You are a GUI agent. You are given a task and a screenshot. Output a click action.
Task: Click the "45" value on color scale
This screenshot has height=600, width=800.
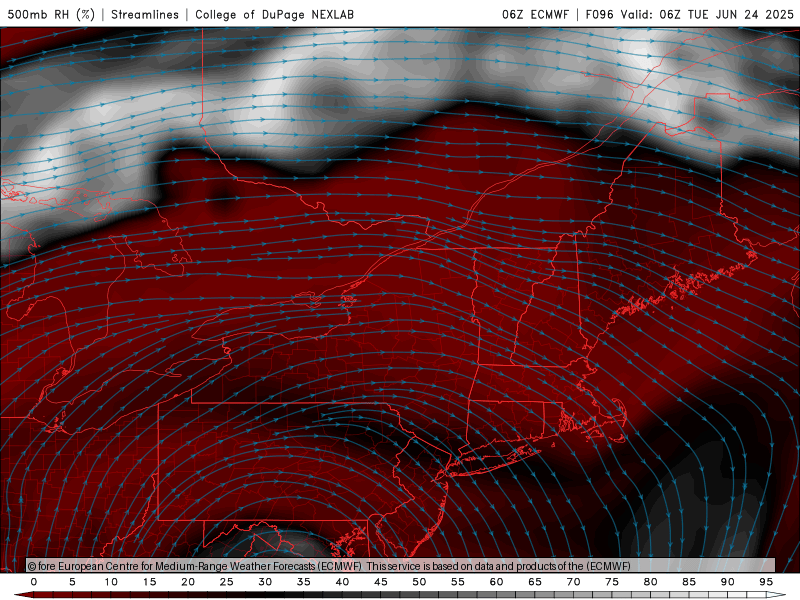coord(381,582)
